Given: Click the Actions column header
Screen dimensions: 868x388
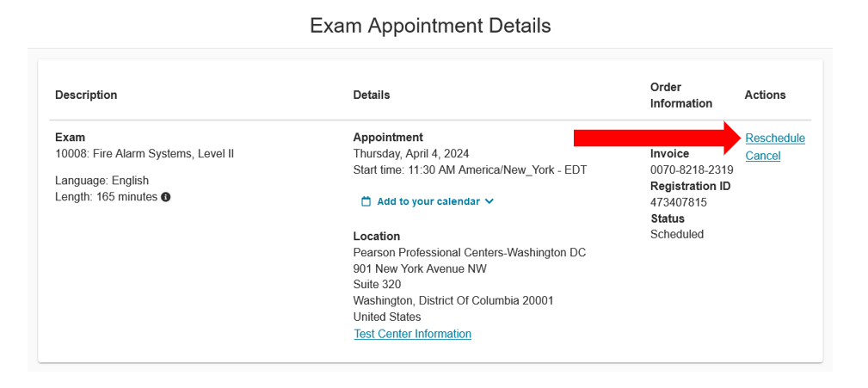Looking at the screenshot, I should (765, 95).
